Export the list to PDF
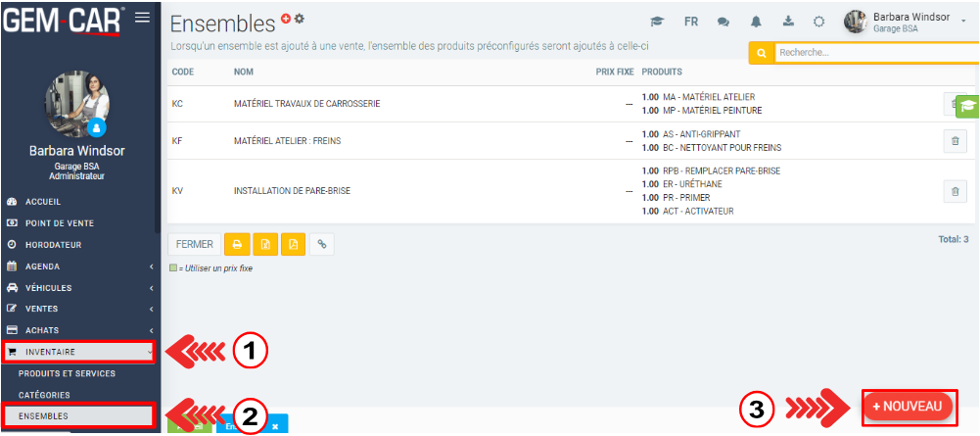Image resolution: width=980 pixels, height=436 pixels. coord(293,245)
